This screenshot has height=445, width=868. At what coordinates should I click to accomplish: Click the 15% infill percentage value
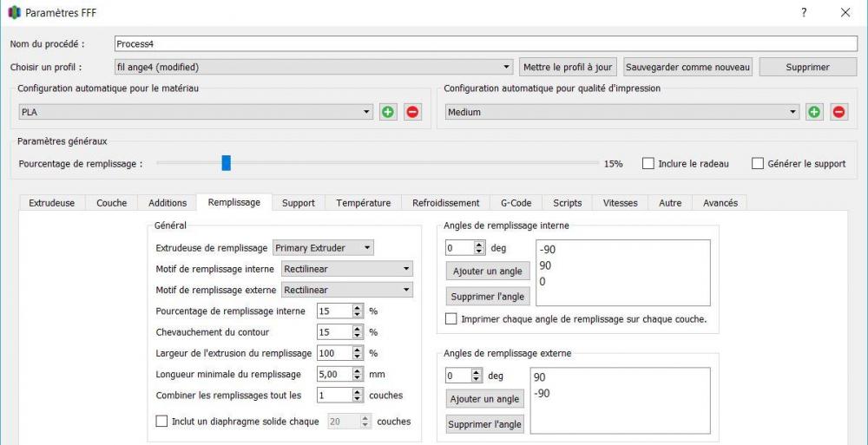(613, 164)
